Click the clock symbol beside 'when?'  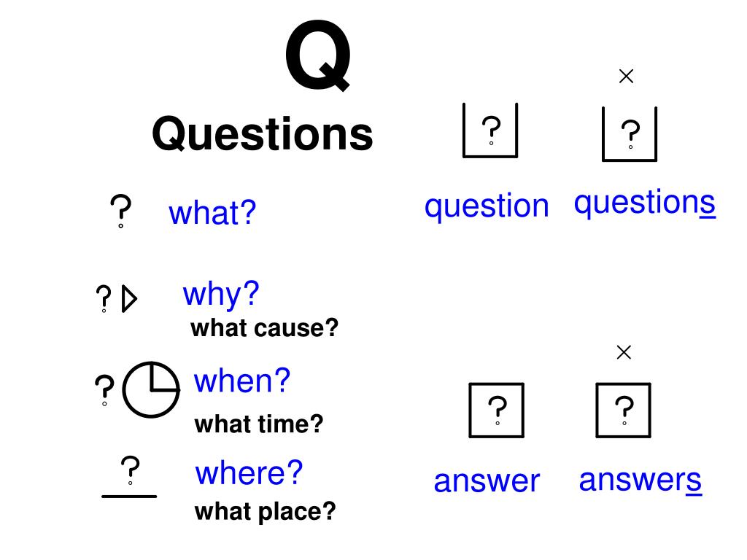pyautogui.click(x=151, y=390)
